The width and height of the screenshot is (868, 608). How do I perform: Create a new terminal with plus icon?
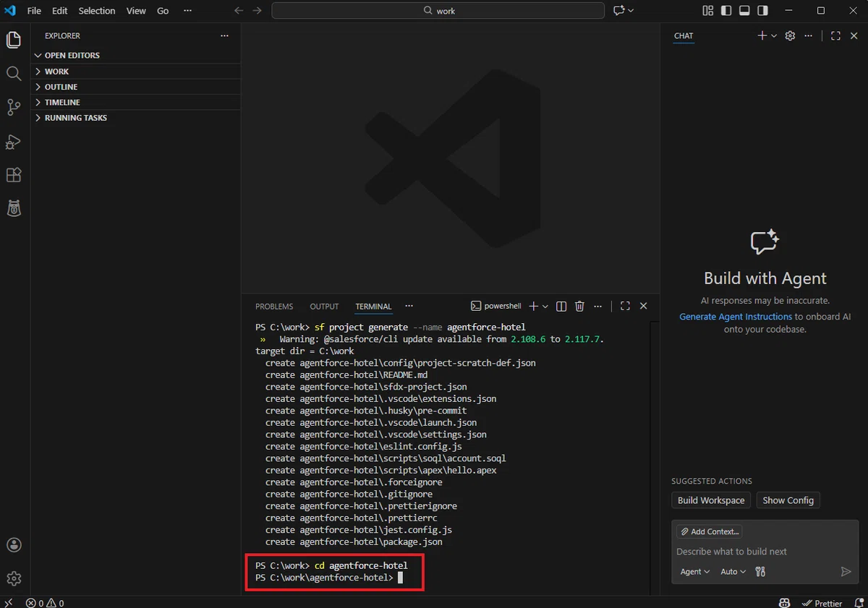tap(534, 307)
